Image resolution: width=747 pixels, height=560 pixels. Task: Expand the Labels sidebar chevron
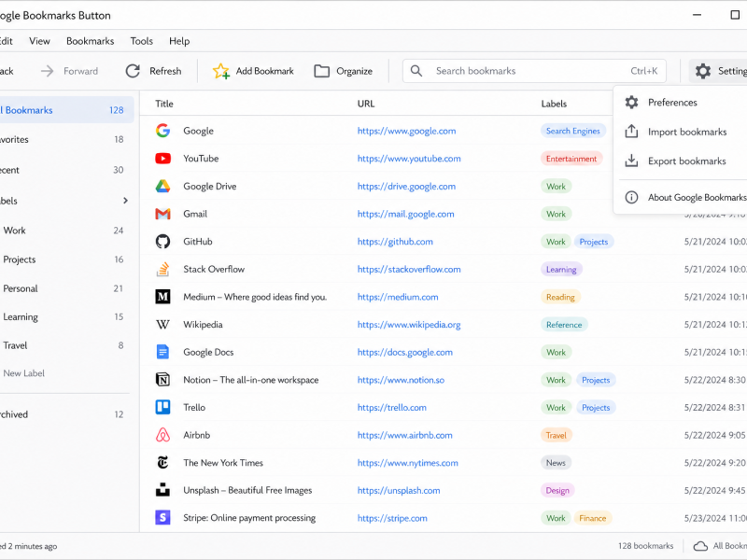point(125,201)
